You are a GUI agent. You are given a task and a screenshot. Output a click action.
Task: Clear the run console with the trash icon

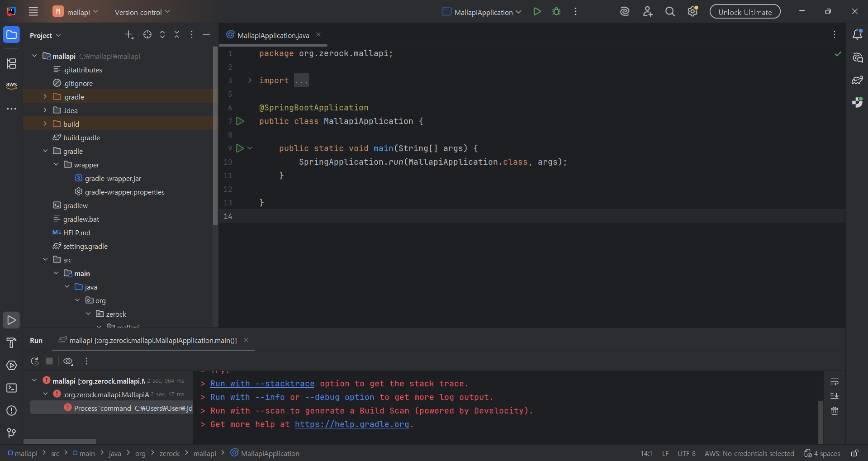835,411
